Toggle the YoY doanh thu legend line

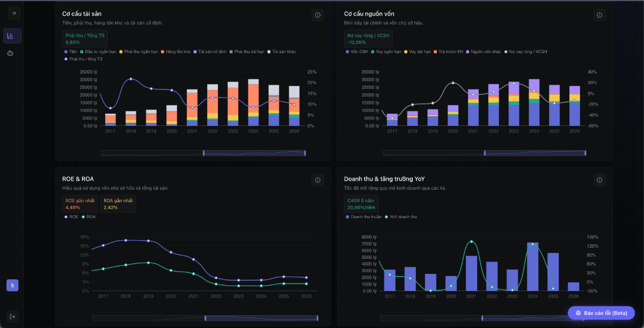click(x=401, y=217)
